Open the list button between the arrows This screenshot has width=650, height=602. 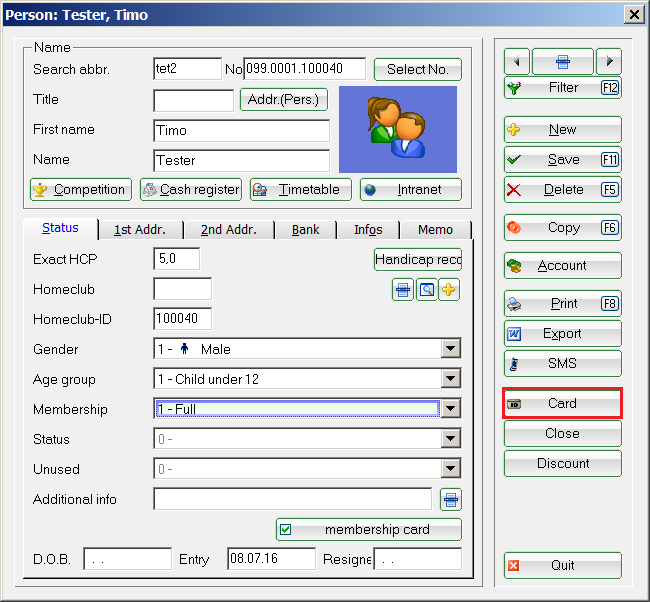point(563,61)
